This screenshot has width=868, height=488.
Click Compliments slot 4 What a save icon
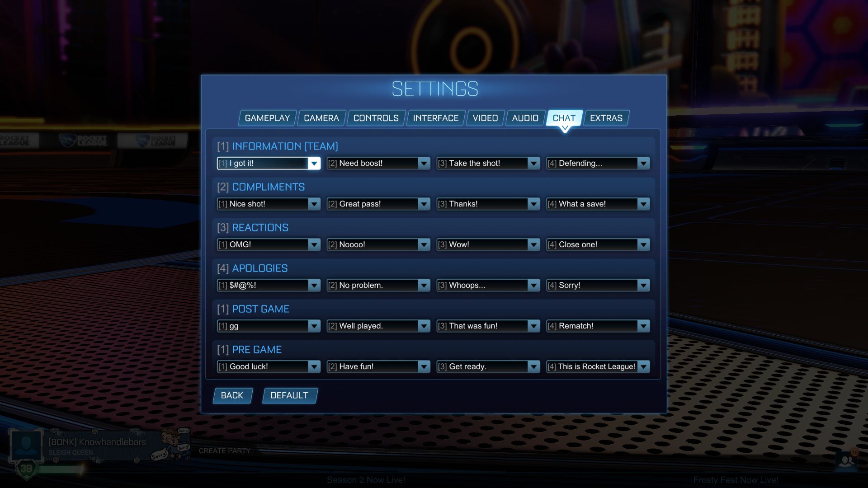(643, 203)
